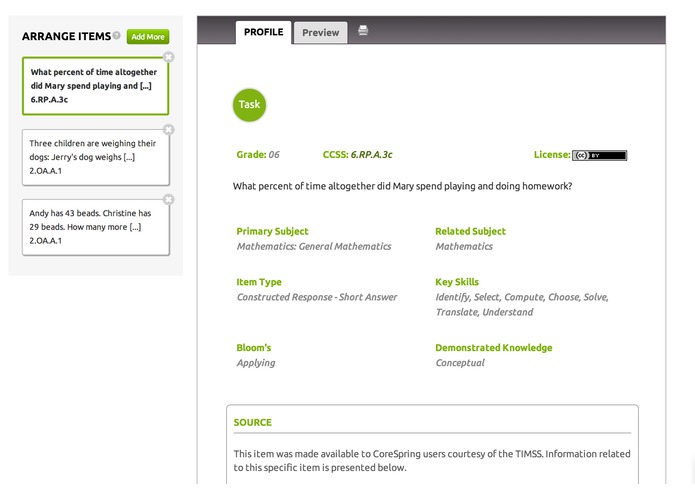Click the Identify, Select, Compute skills text
Viewport: 695px width, 494px height.
click(522, 304)
